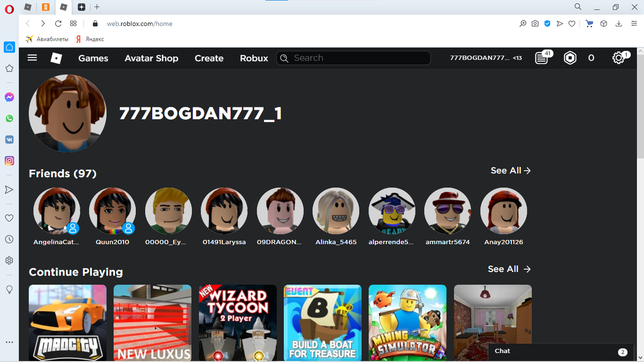
Task: View the site security lock icon
Action: pos(96,24)
